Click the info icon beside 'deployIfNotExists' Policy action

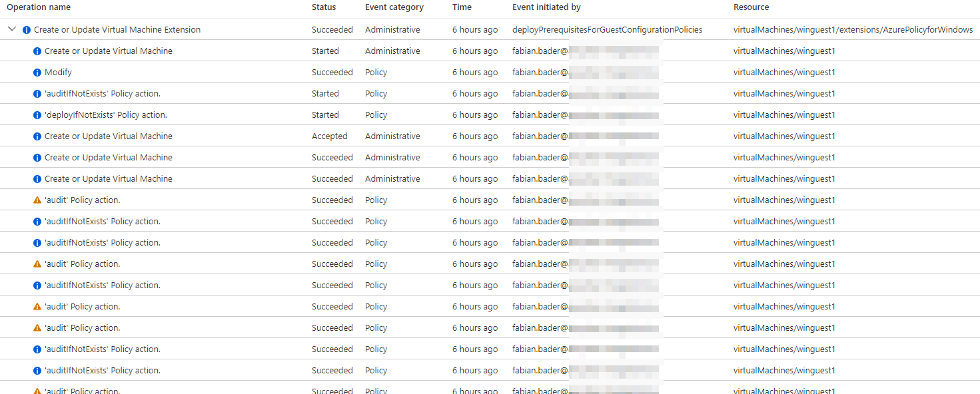[37, 114]
